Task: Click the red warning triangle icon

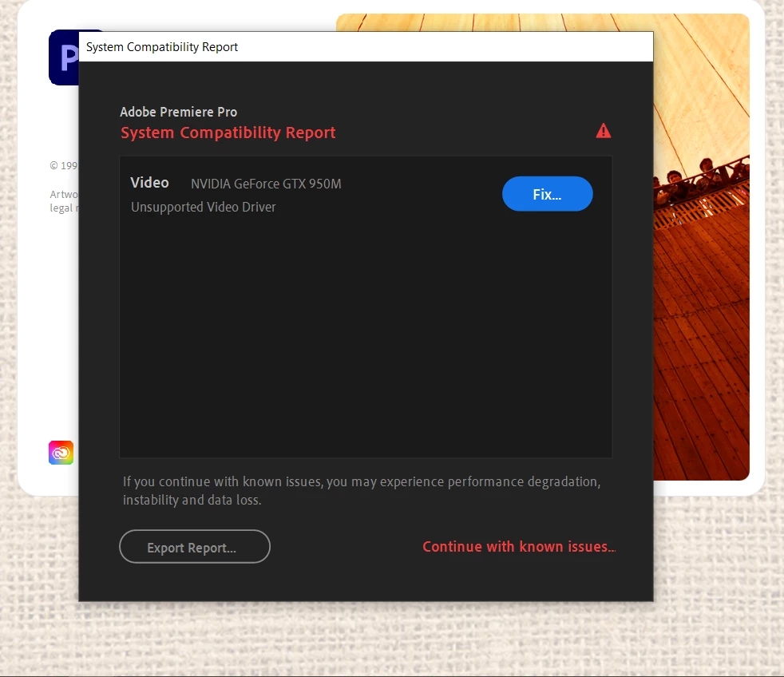Action: coord(603,131)
